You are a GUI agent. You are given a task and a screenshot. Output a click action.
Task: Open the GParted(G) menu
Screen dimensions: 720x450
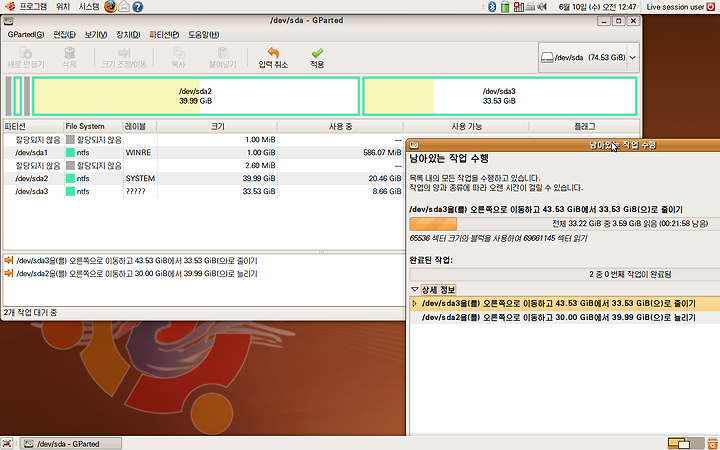tap(26, 35)
